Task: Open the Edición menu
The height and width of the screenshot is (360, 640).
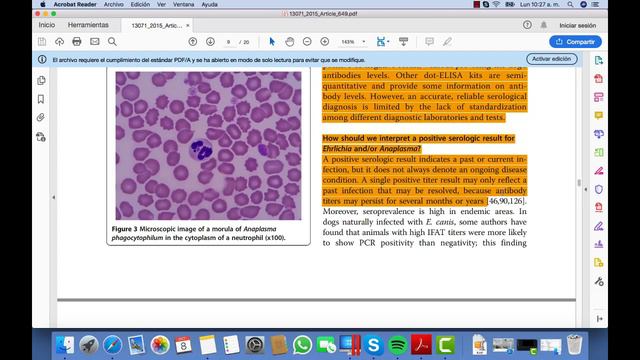Action: (x=140, y=4)
